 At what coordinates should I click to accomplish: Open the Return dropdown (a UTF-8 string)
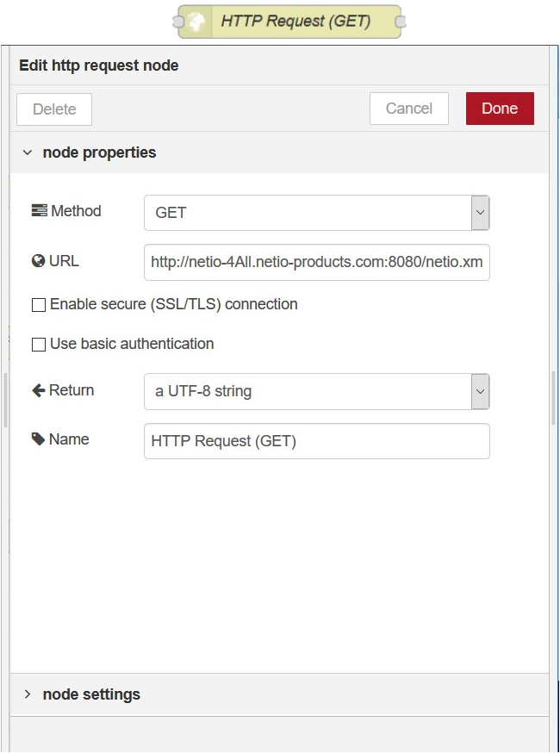[316, 391]
